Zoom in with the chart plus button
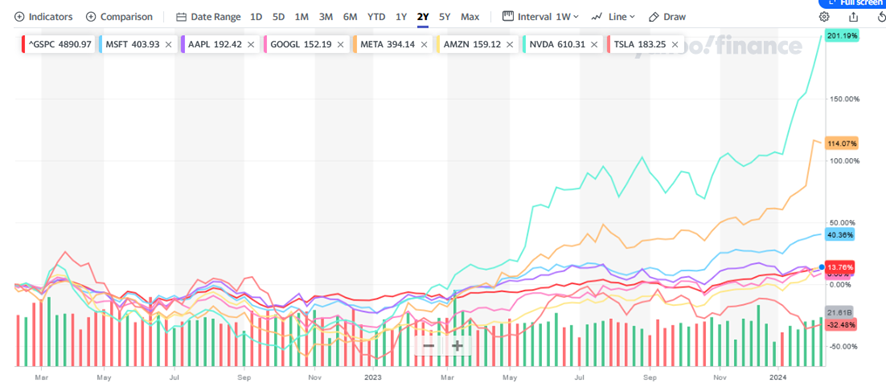Screen dimensions: 886x391 pyautogui.click(x=457, y=345)
